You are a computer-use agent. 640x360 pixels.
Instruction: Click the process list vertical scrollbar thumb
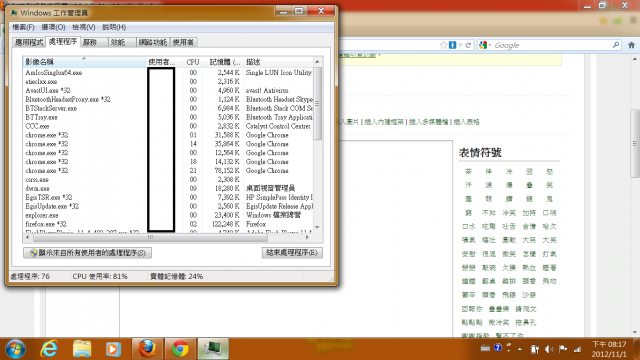click(x=317, y=104)
